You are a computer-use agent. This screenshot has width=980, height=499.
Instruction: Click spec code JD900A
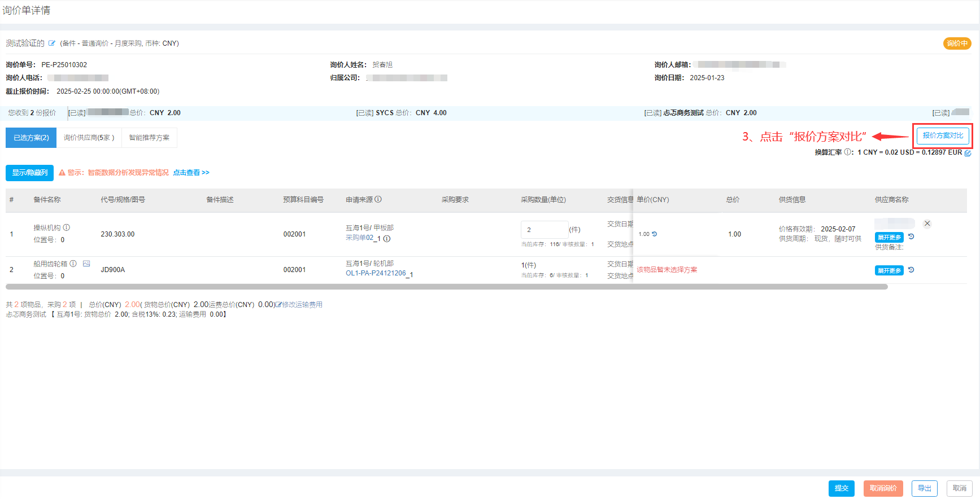(x=112, y=270)
